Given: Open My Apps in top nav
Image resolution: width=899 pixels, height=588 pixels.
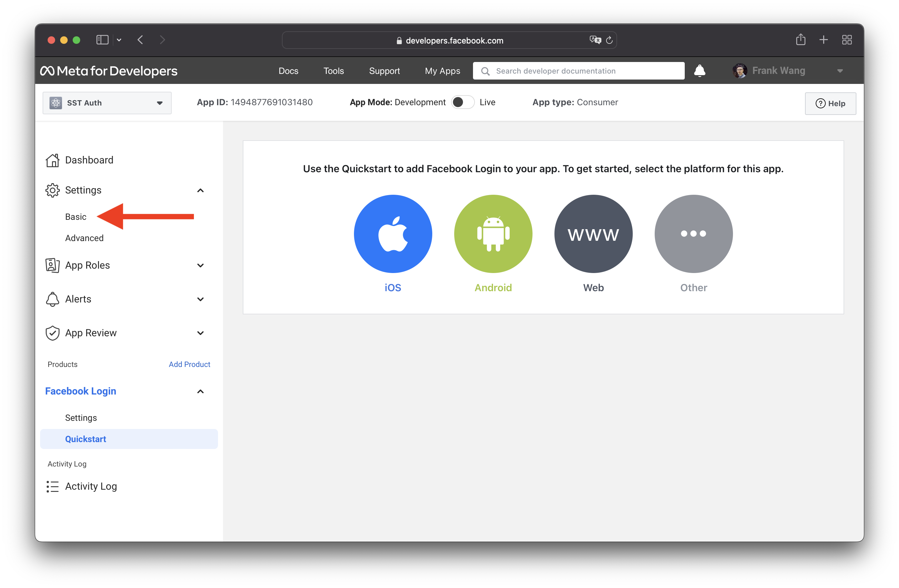Looking at the screenshot, I should click(442, 71).
